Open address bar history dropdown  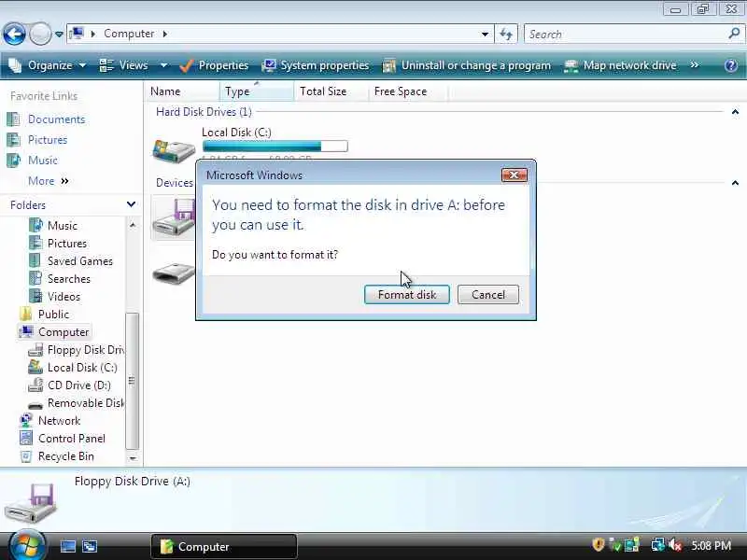pyautogui.click(x=485, y=35)
